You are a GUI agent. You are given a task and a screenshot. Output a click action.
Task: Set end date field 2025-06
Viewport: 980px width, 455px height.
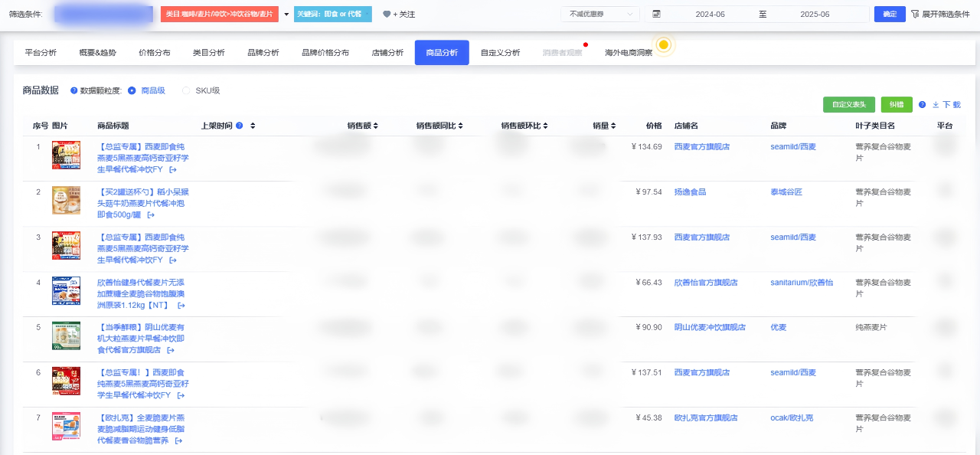[x=815, y=15]
